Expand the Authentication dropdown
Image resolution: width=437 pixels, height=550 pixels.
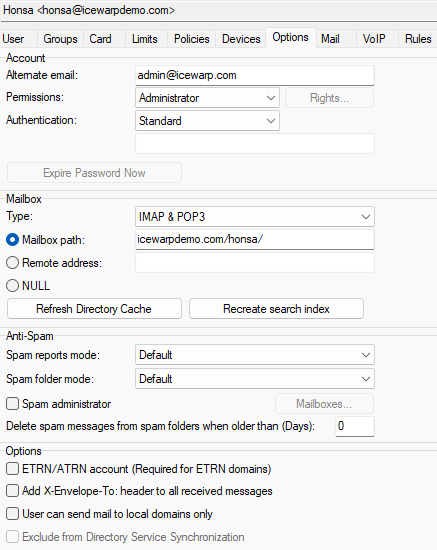[207, 121]
